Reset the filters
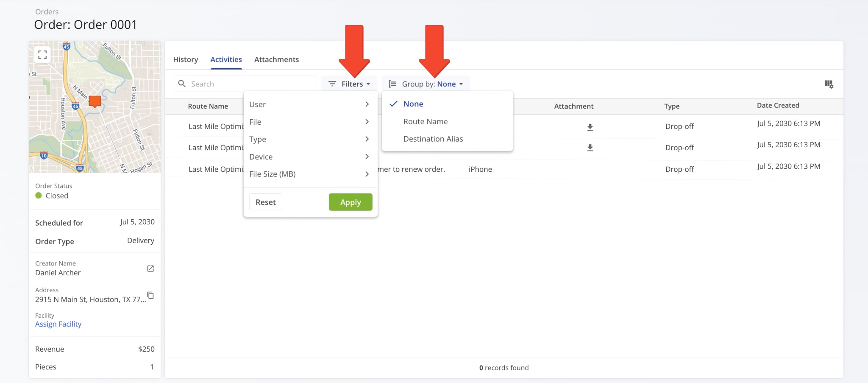This screenshot has height=383, width=868. 266,202
